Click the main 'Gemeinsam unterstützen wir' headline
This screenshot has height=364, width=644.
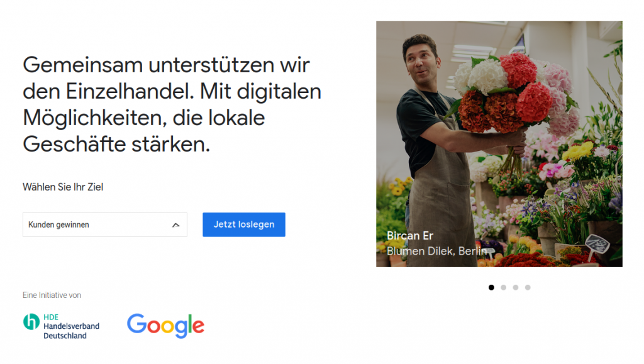click(172, 104)
